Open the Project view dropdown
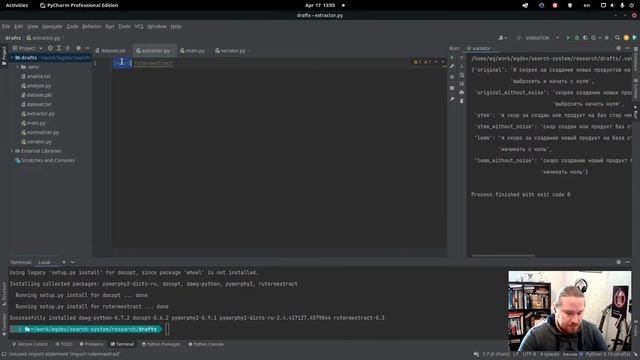 (27, 48)
